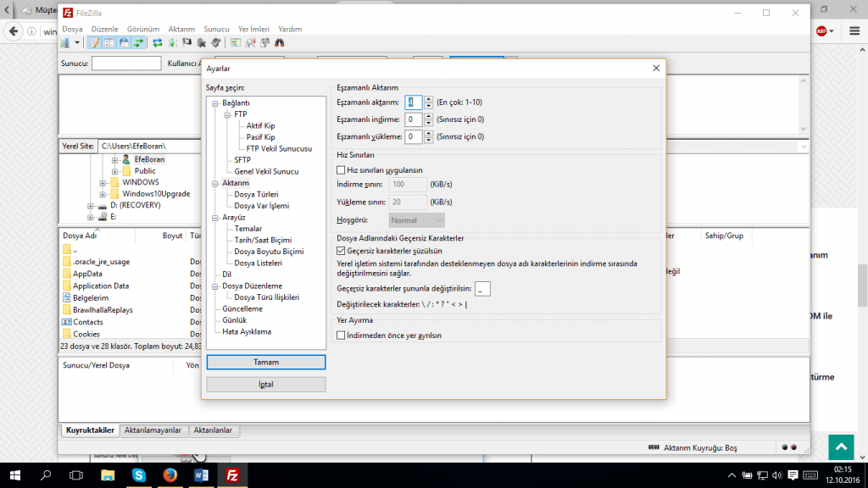The image size is (868, 488).
Task: Switch to the Aktarılamayanlar tab
Action: pos(153,430)
